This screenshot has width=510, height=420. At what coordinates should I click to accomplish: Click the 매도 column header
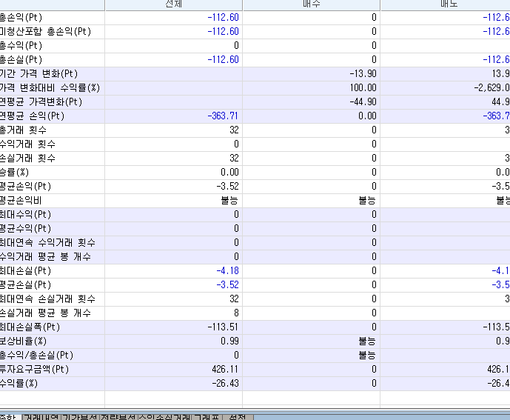[446, 4]
